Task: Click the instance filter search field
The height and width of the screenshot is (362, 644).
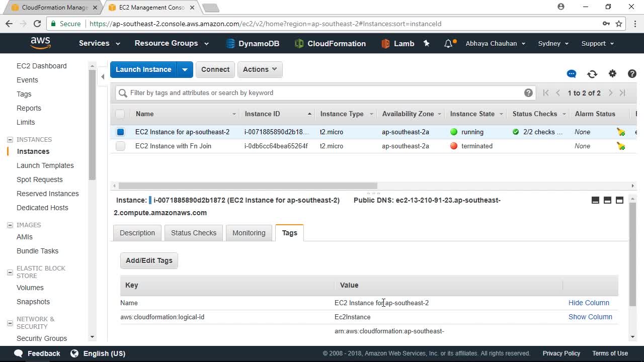Action: coord(325,93)
